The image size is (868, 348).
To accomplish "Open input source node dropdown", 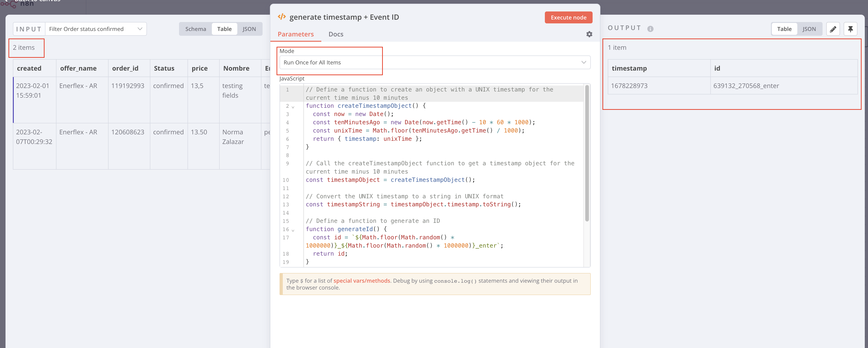I will point(96,29).
